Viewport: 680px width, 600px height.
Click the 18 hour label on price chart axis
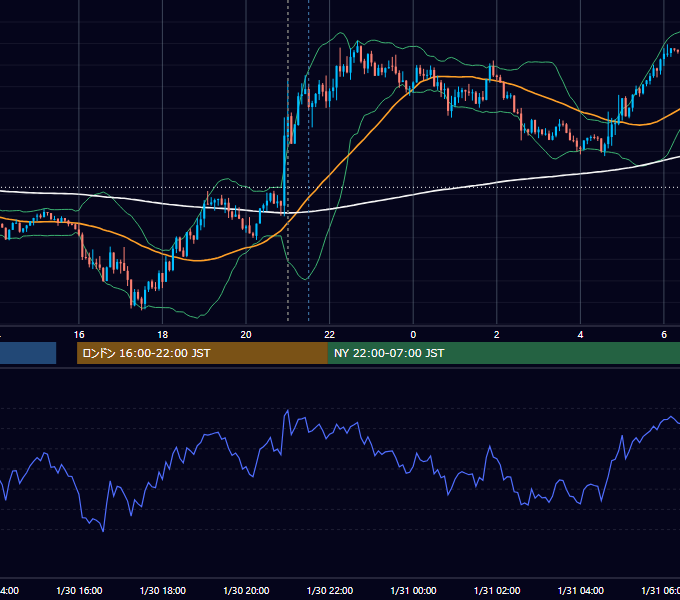click(163, 335)
